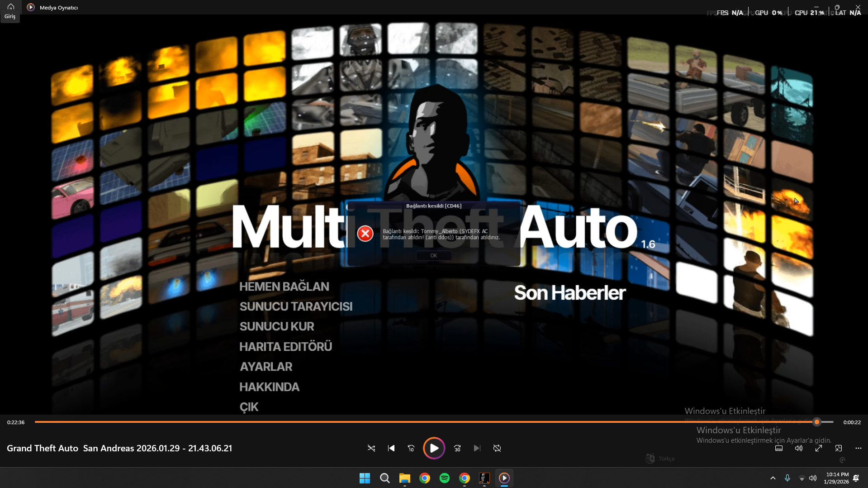Viewport: 868px width, 488px height.
Task: Toggle shuffle playback
Action: click(371, 448)
